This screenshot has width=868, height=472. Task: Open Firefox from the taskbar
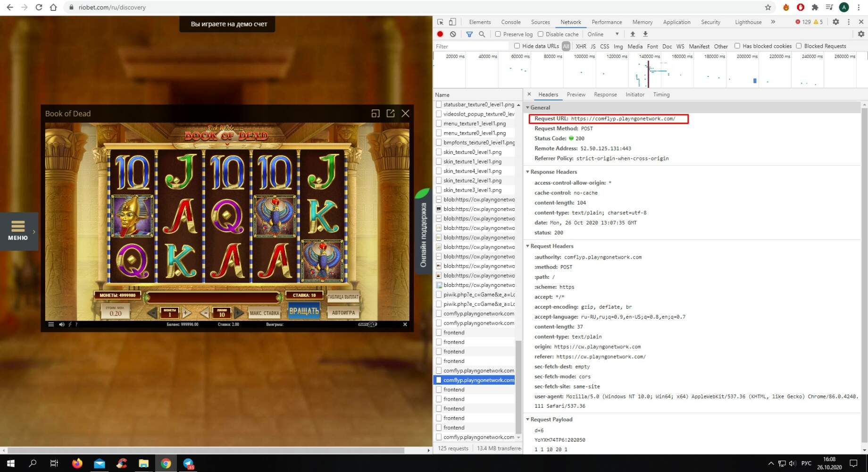tap(77, 464)
